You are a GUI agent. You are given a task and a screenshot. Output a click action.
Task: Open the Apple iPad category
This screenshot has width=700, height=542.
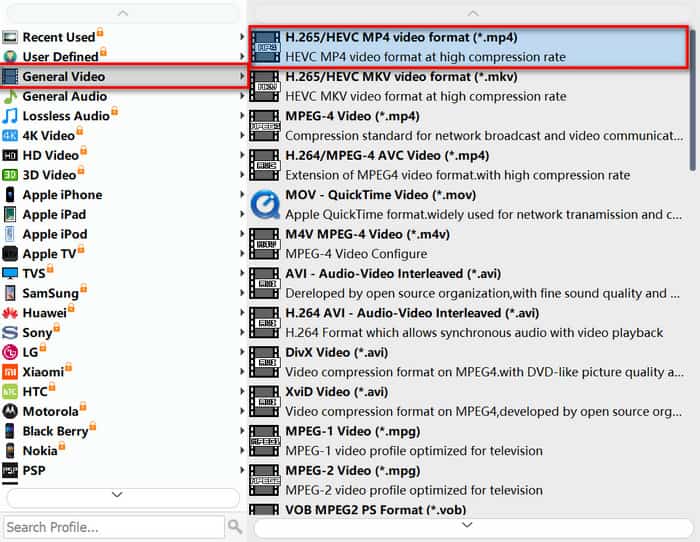pos(124,214)
